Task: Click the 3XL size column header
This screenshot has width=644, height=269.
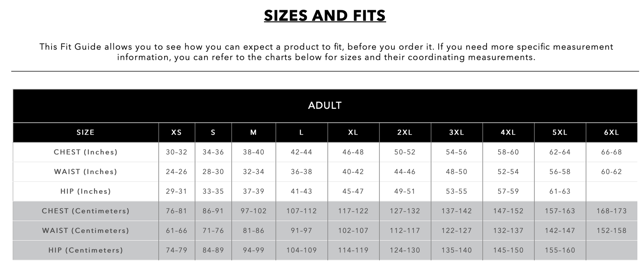Action: [x=456, y=132]
